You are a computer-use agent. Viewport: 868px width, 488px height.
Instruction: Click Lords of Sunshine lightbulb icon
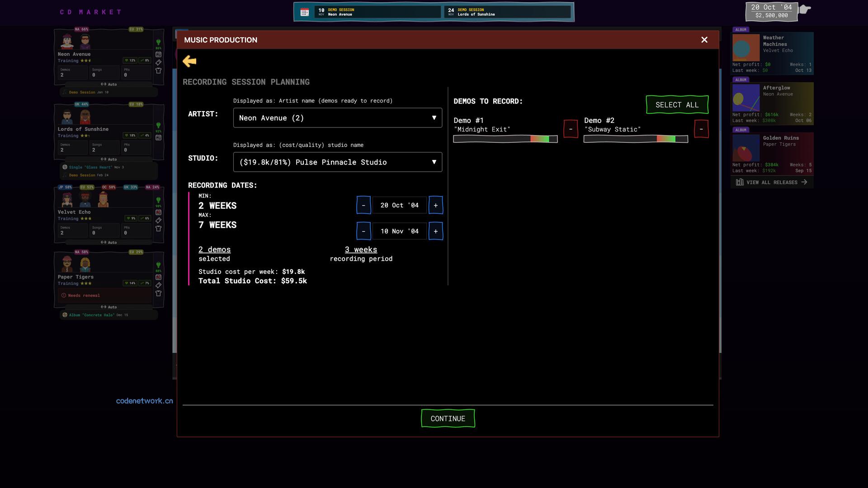[158, 125]
